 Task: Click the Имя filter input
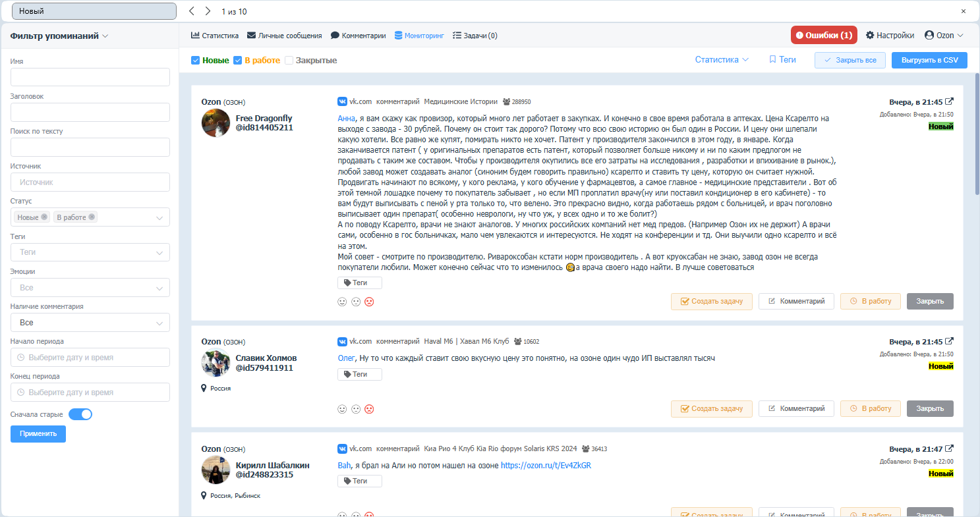pyautogui.click(x=90, y=77)
